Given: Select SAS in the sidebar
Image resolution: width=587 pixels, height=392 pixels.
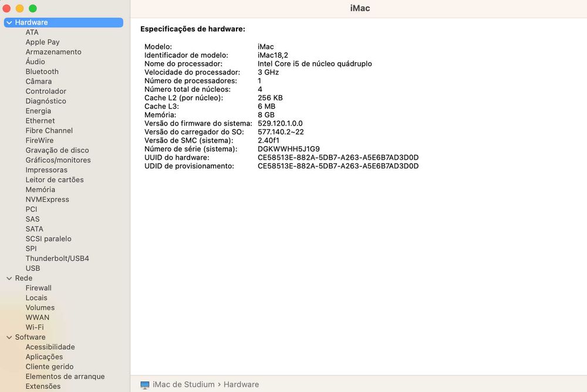Looking at the screenshot, I should pyautogui.click(x=32, y=219).
